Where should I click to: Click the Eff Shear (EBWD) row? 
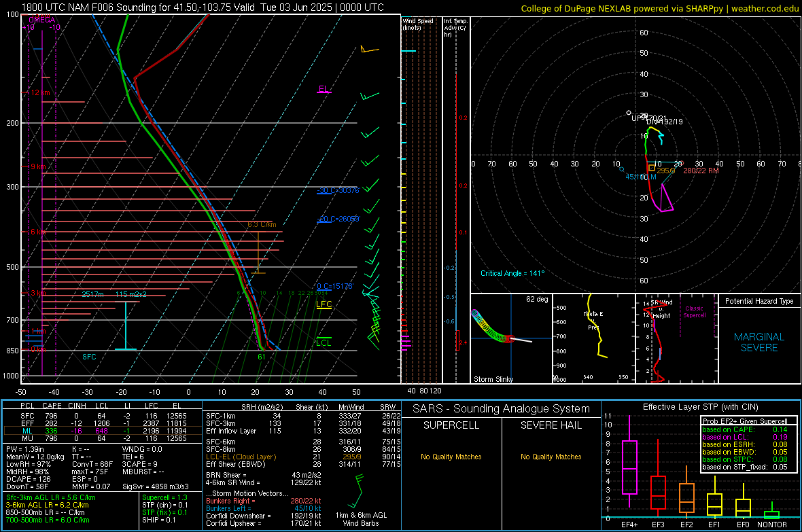coord(303,464)
